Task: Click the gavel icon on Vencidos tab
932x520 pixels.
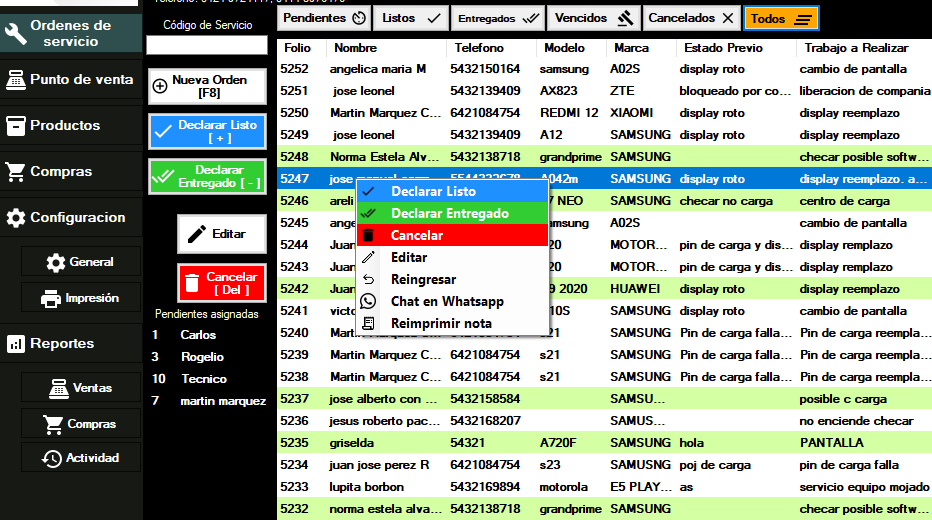Action: pos(625,18)
